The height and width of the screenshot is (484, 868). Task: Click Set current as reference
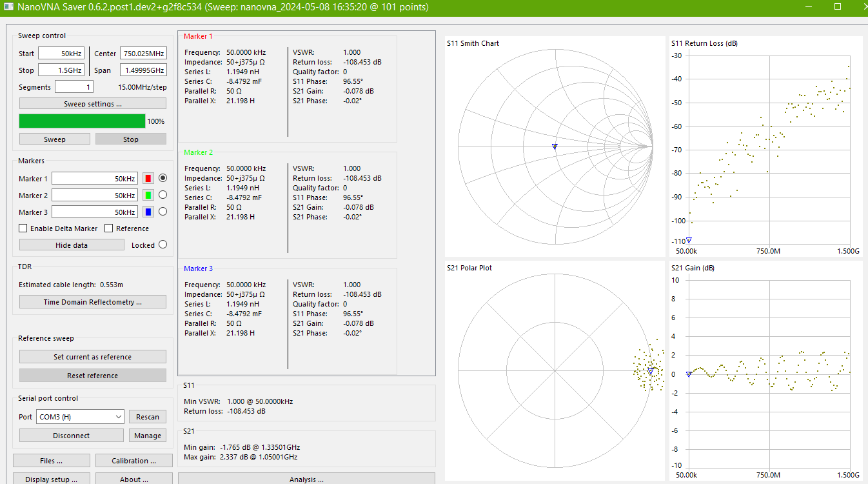tap(93, 357)
